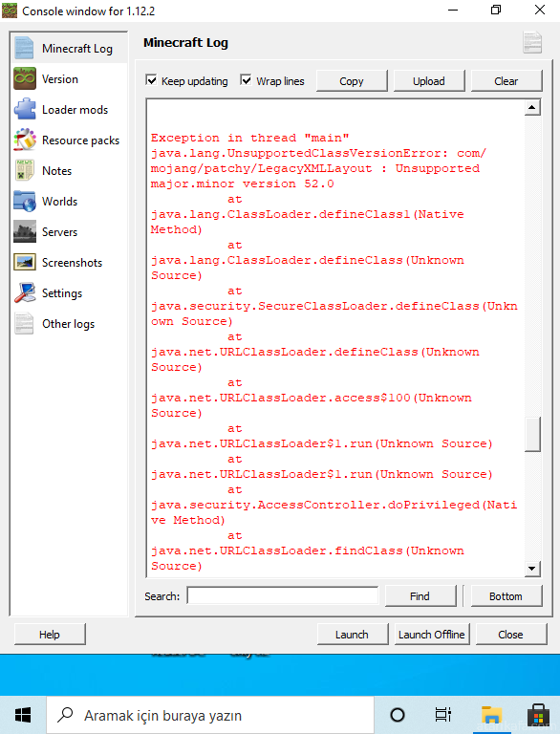Open Task View on the taskbar
The image size is (560, 734).
(x=442, y=715)
